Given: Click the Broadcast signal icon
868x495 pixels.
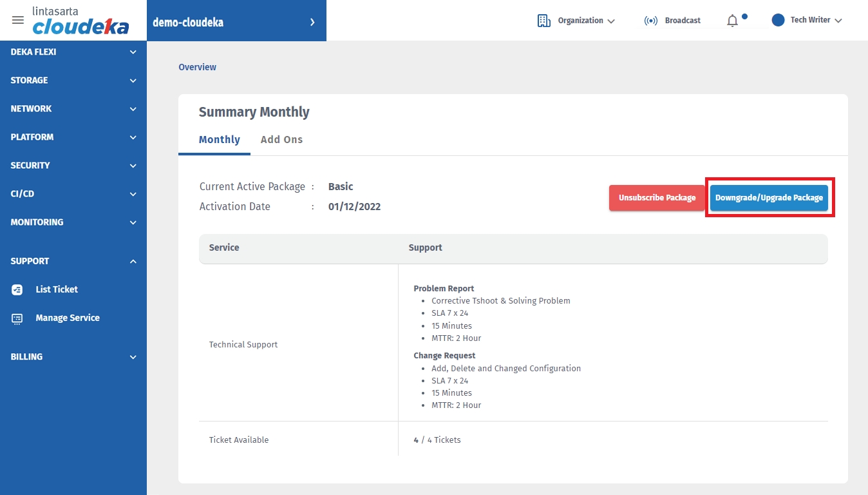Looking at the screenshot, I should pos(650,21).
